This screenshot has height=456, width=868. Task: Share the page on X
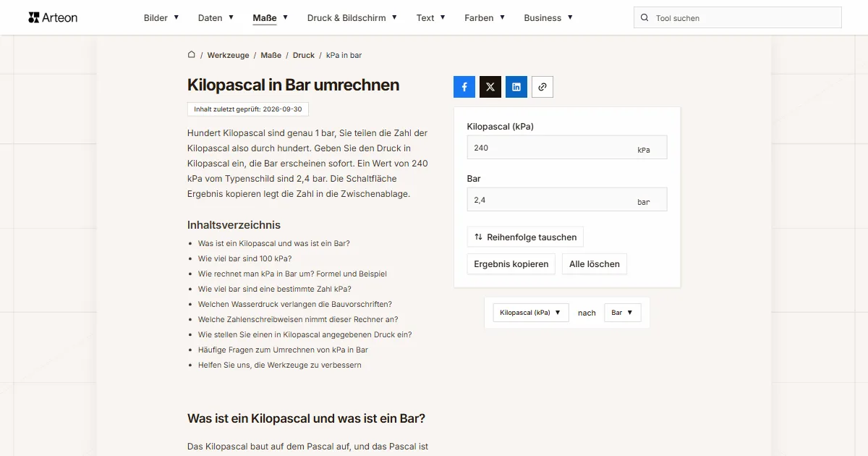[490, 87]
